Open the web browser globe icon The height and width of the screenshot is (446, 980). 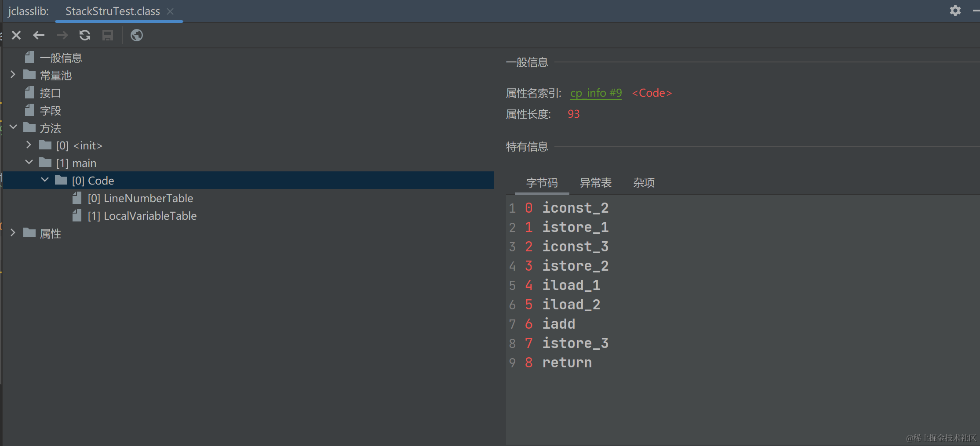tap(137, 35)
